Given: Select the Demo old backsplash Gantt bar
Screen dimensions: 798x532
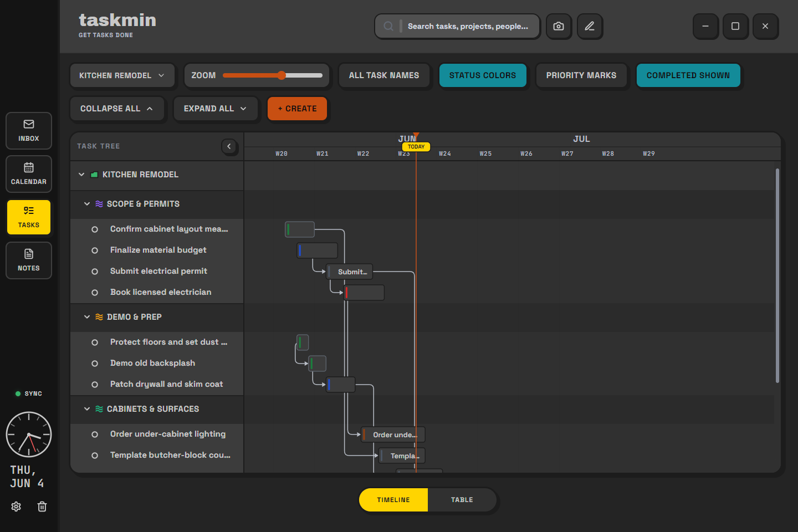Looking at the screenshot, I should tap(317, 364).
